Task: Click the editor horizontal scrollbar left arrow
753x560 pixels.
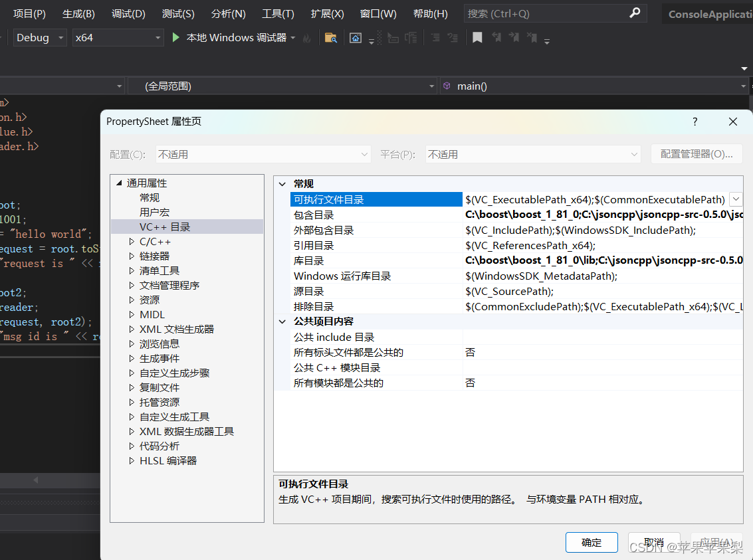Action: tap(35, 480)
